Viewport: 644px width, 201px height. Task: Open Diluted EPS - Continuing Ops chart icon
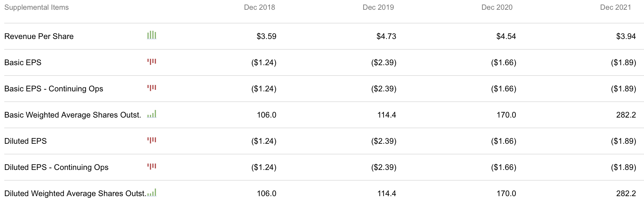152,167
